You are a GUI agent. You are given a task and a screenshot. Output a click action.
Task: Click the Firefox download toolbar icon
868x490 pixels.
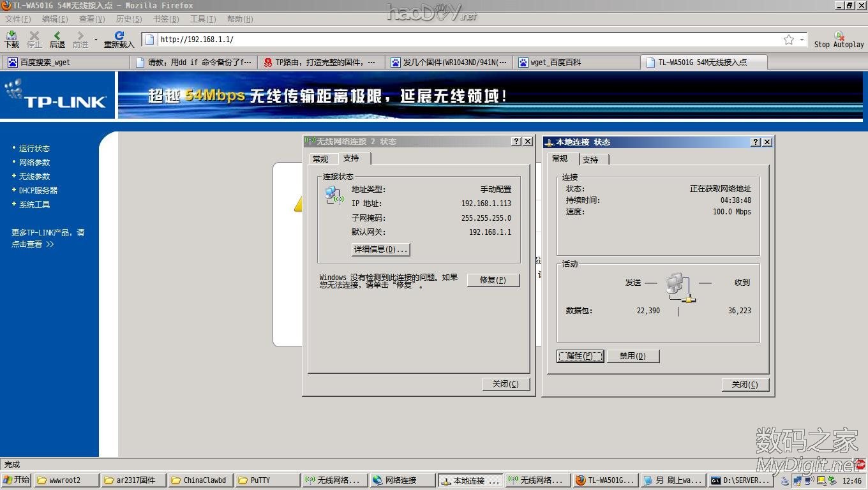coord(11,39)
